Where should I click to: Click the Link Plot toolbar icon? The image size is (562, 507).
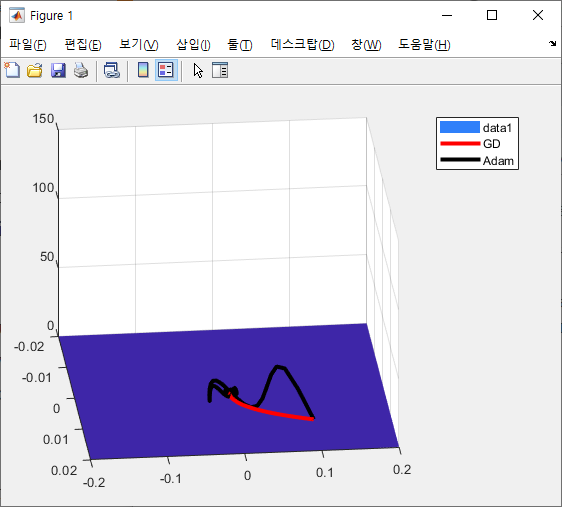112,70
